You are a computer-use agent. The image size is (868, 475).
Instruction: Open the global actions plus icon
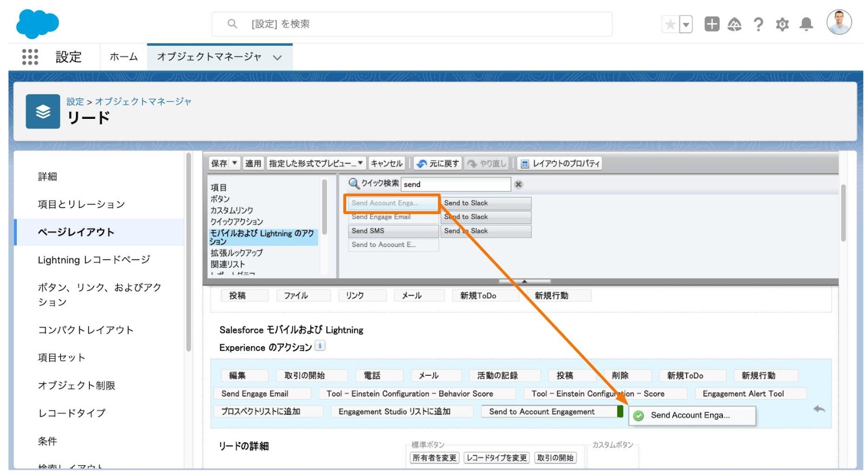[x=712, y=24]
